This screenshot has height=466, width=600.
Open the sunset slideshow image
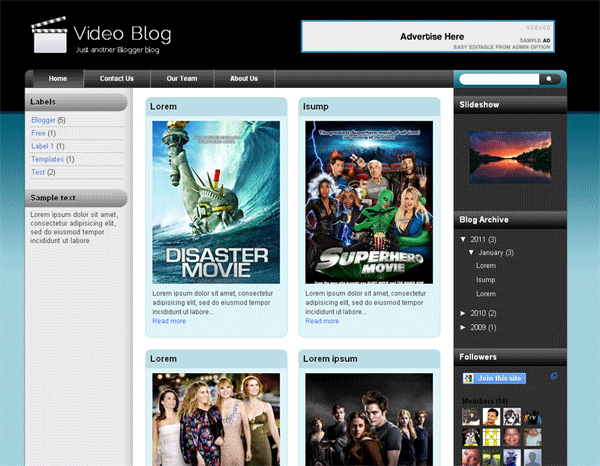[510, 157]
